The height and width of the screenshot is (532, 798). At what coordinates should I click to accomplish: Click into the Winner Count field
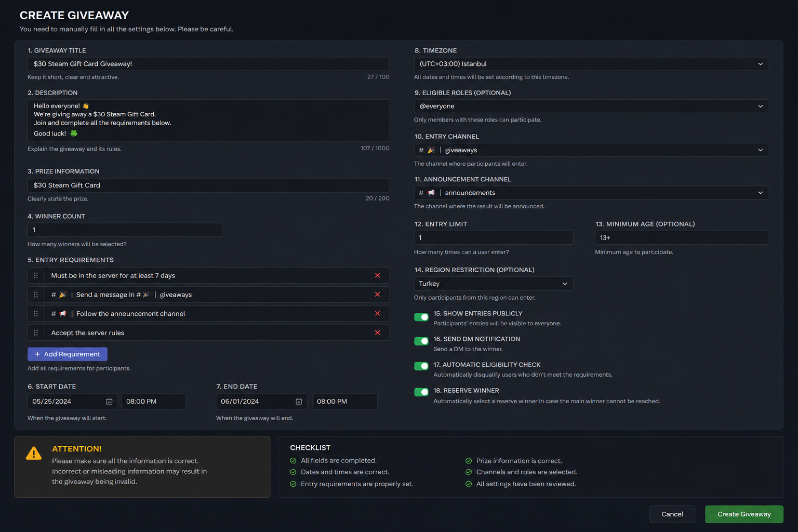click(x=125, y=230)
